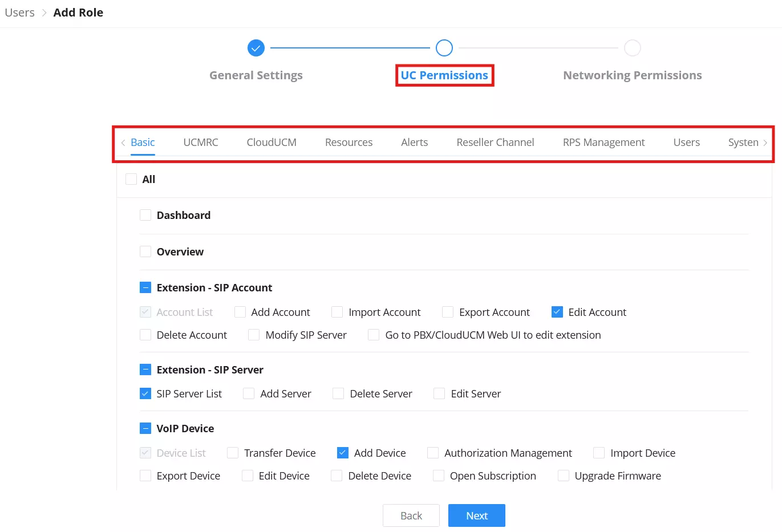Uncheck the Add Device checkbox
Image resolution: width=782 pixels, height=532 pixels.
pyautogui.click(x=343, y=453)
